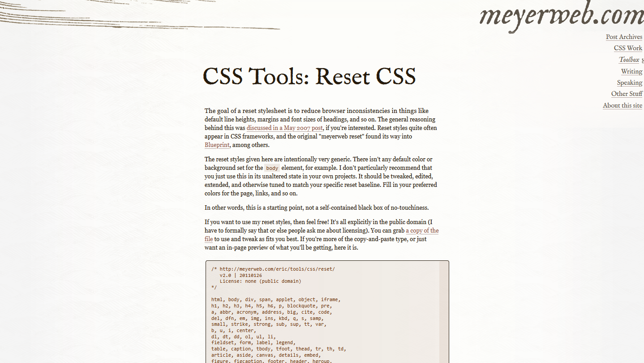Click the inline 'body' code element
The height and width of the screenshot is (363, 644).
[x=272, y=169]
